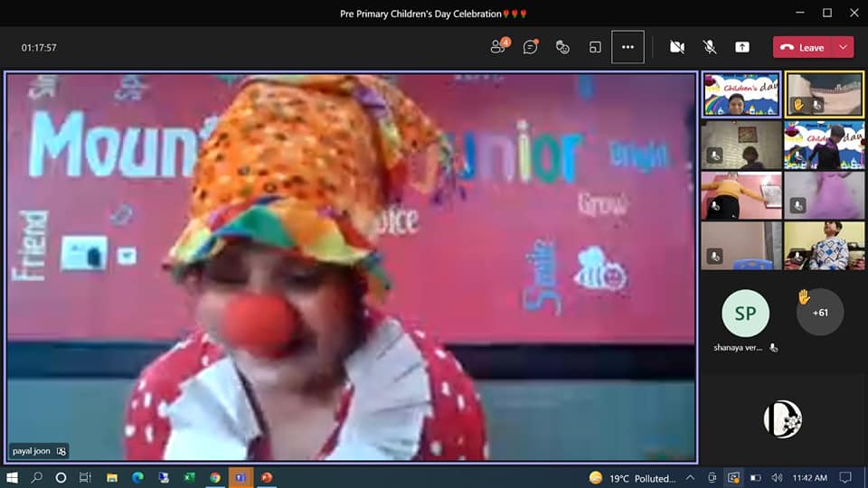Open File Explorer from the taskbar

(x=112, y=477)
